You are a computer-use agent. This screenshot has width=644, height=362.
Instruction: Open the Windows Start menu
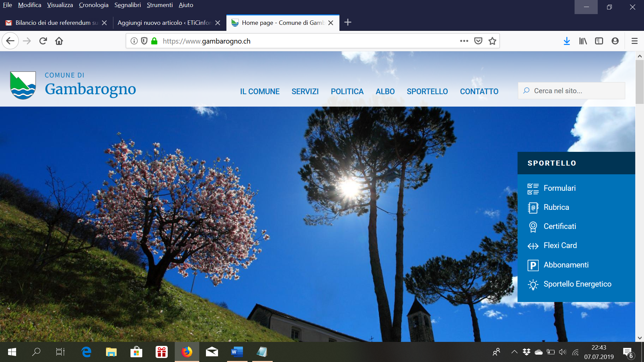12,352
